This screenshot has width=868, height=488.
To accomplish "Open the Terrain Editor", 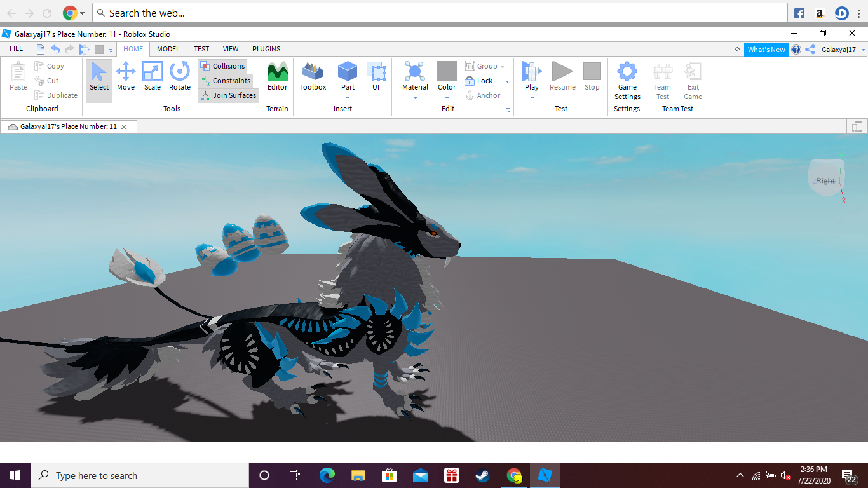I will [278, 77].
